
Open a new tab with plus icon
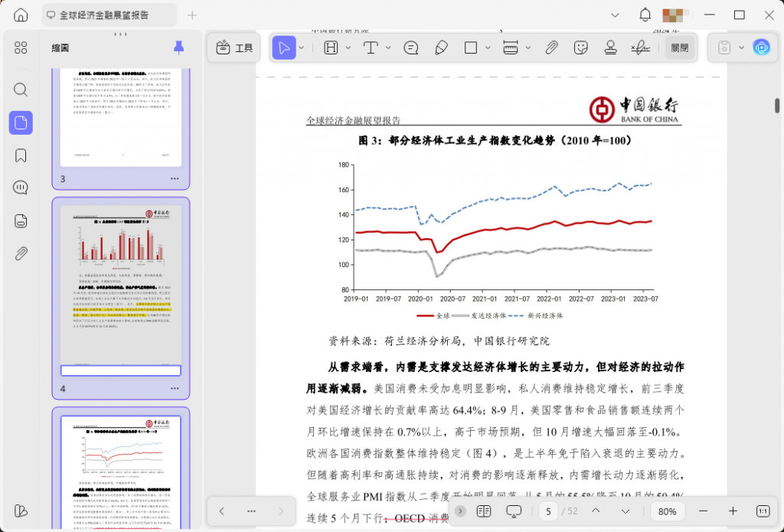tap(192, 15)
